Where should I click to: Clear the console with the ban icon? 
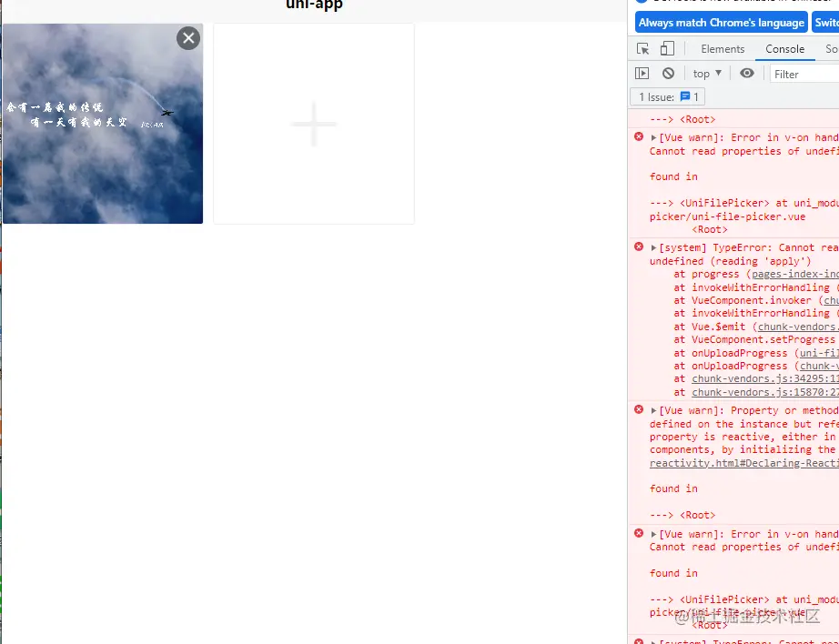coord(669,73)
